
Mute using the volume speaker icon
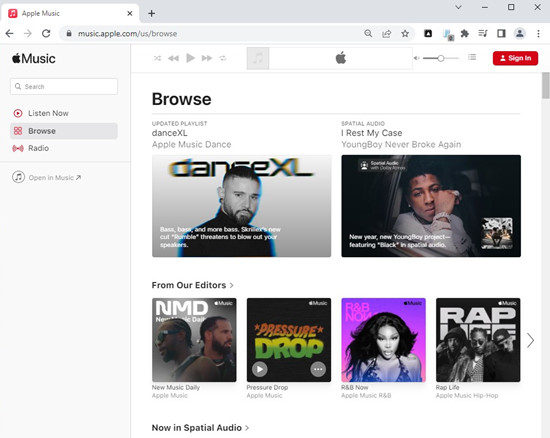tap(416, 58)
